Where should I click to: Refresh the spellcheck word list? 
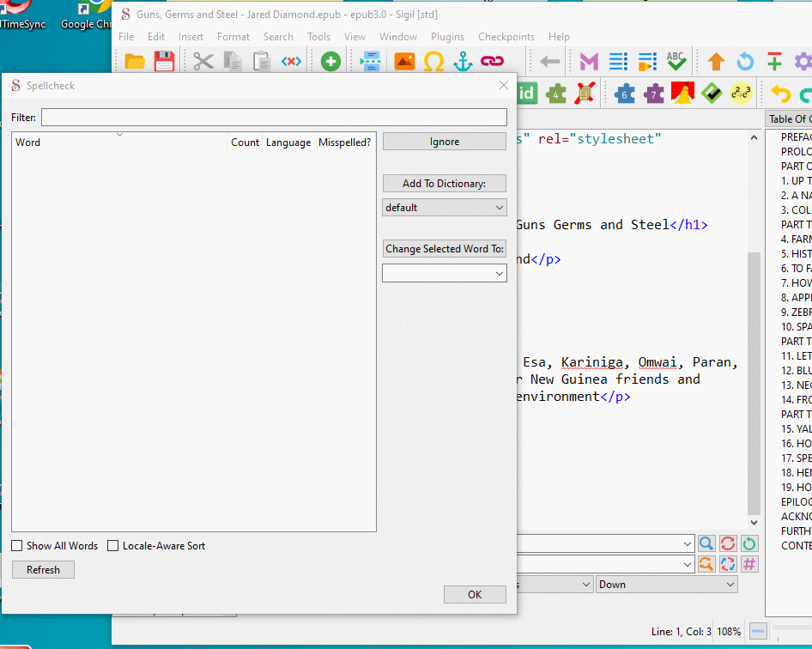point(44,570)
